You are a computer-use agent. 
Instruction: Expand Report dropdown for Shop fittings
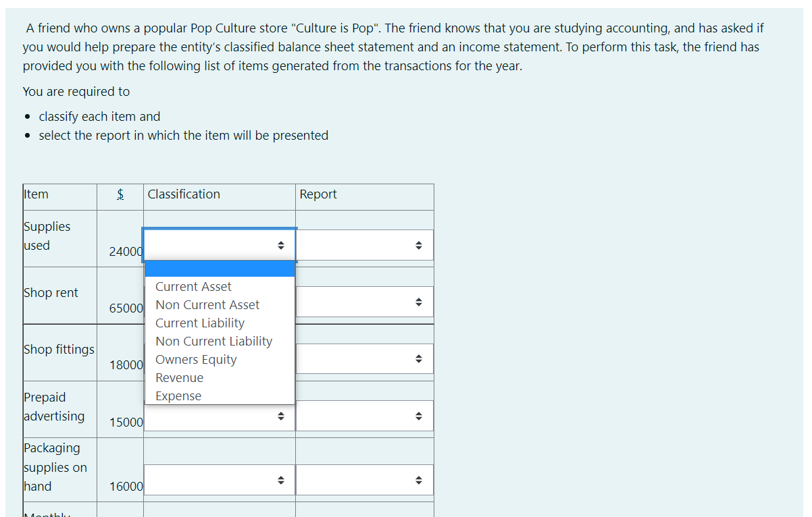coord(365,358)
